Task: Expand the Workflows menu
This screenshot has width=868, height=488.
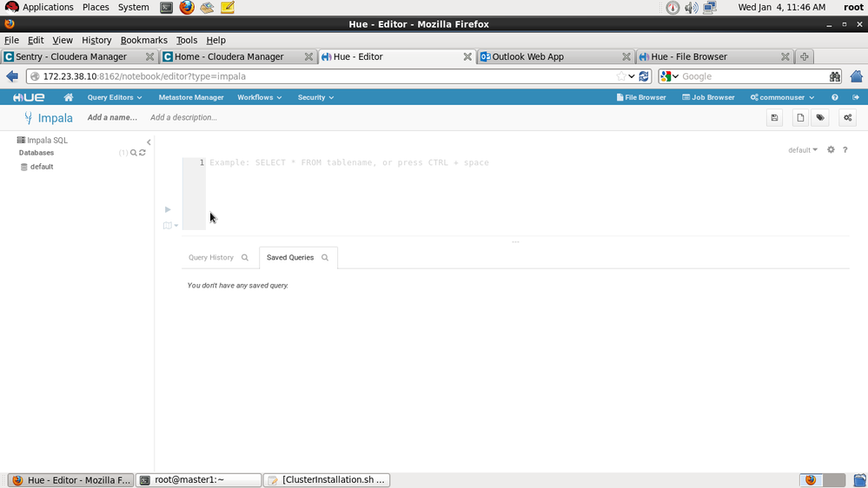Action: (260, 97)
